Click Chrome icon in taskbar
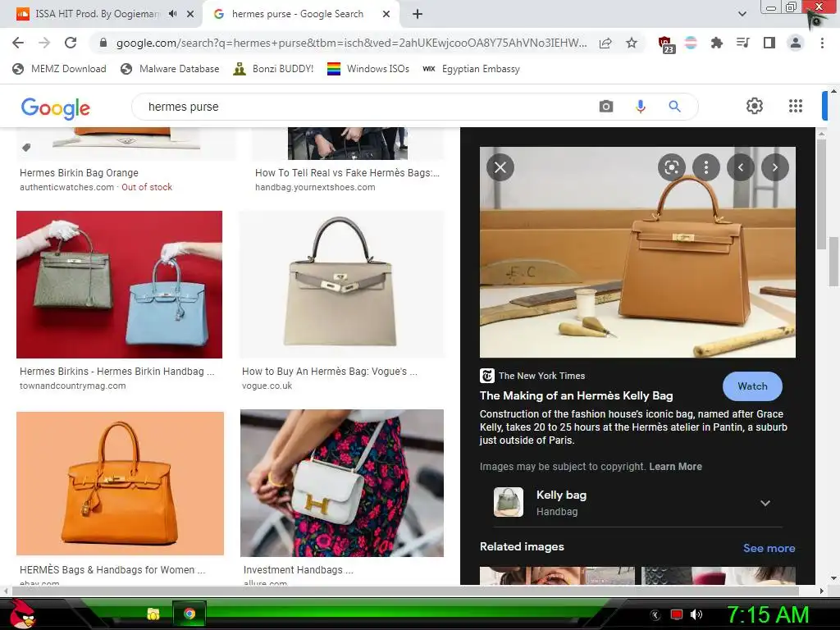Viewport: 840px width, 630px height. (x=189, y=614)
